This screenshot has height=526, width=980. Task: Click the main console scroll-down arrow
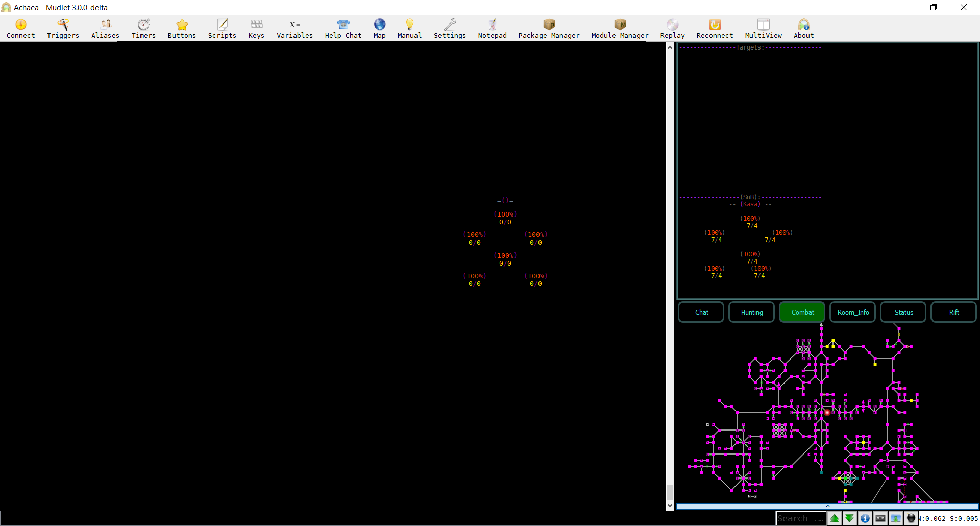[x=670, y=506]
